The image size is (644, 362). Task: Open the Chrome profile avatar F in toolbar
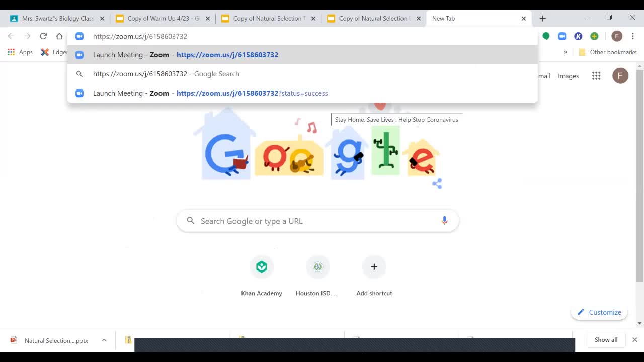pos(617,36)
